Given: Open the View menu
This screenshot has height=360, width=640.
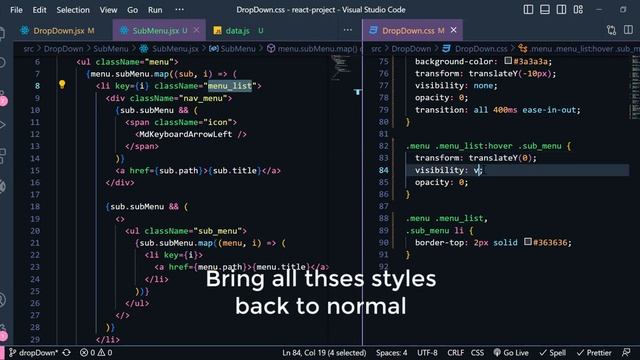Looking at the screenshot, I should click(x=108, y=10).
